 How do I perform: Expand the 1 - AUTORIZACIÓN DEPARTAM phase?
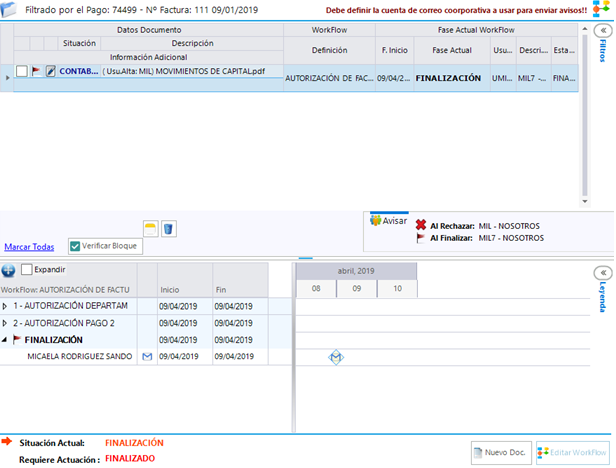[5, 306]
